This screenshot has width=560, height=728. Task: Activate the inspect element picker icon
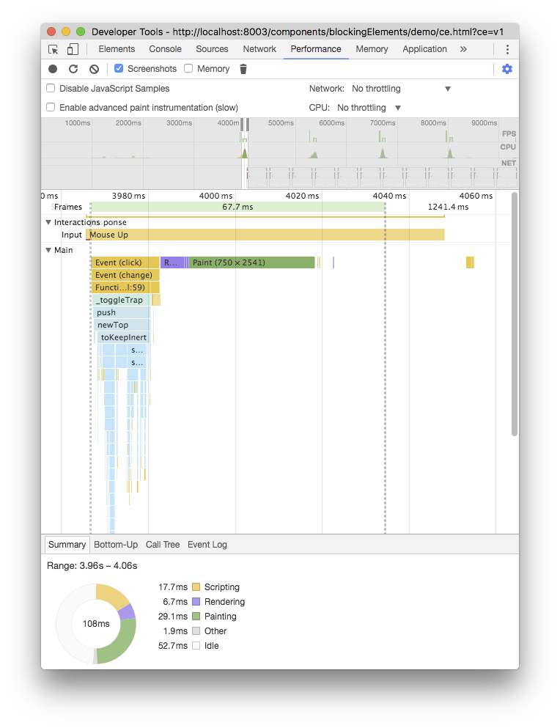[54, 49]
